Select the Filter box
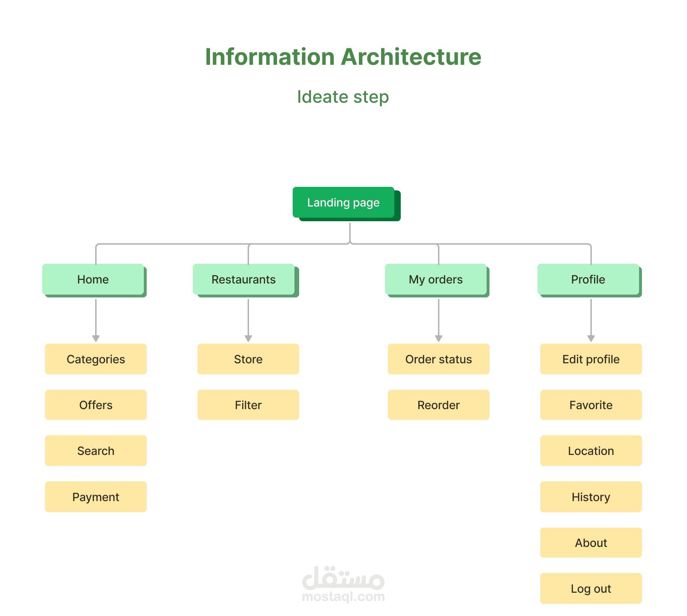The width and height of the screenshot is (687, 616). 248,405
